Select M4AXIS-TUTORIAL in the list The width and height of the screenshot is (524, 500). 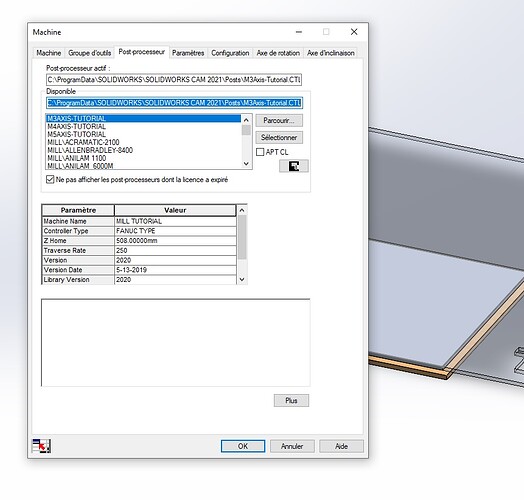pyautogui.click(x=143, y=126)
